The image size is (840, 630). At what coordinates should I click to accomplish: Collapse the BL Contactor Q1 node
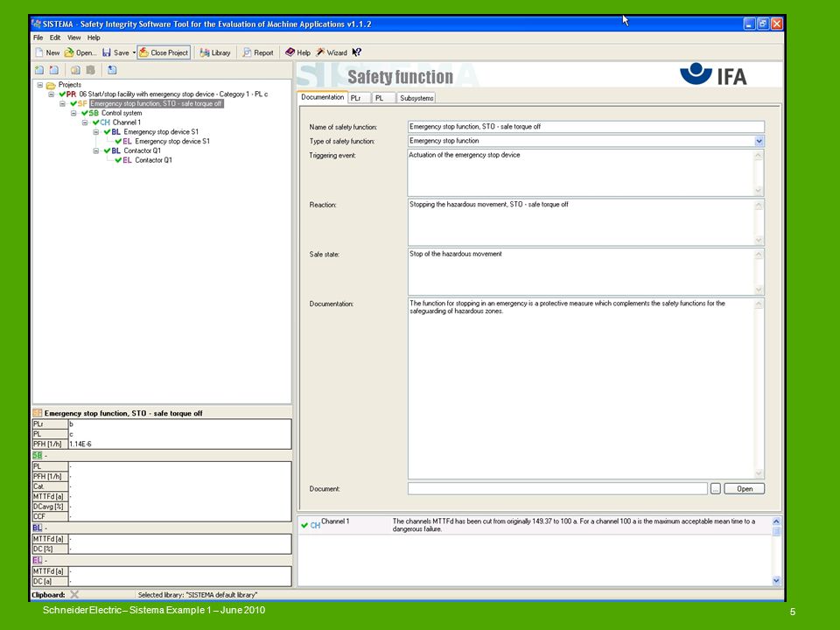[x=96, y=150]
